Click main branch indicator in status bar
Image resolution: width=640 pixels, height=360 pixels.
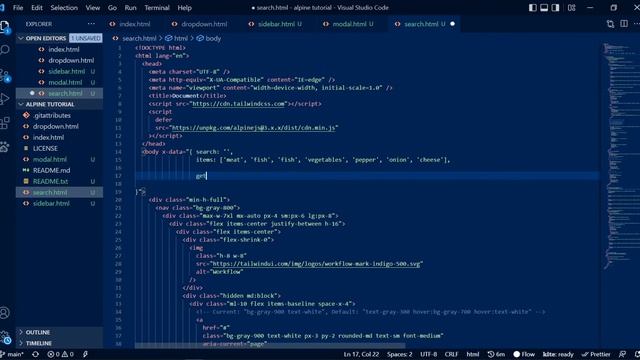13,354
